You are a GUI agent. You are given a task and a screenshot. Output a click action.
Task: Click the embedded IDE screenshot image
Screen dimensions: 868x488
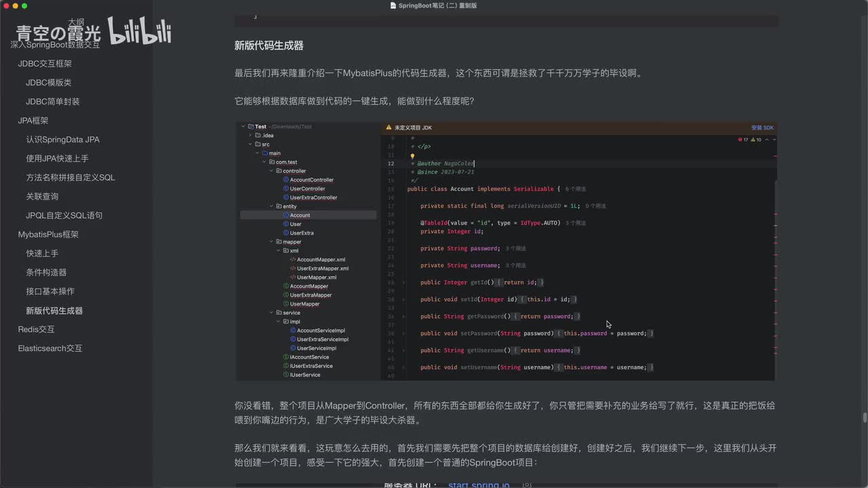pyautogui.click(x=505, y=251)
